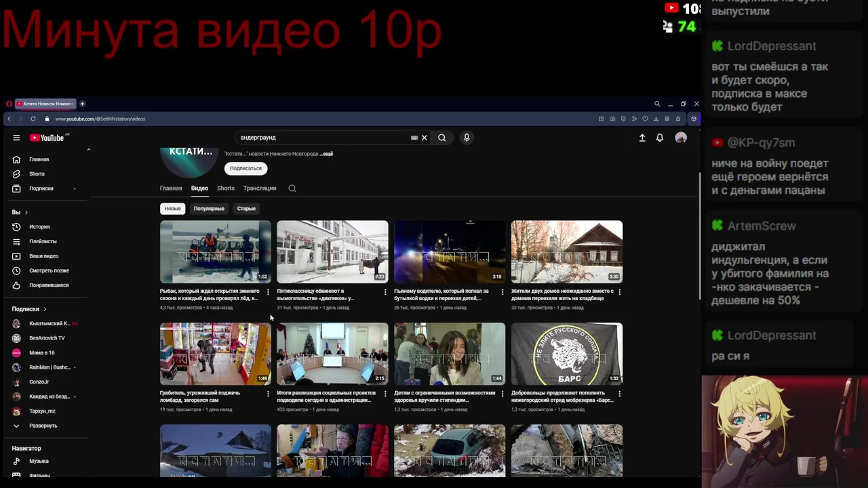This screenshot has width=868, height=488.
Task: Open the on-screen keyboard icon in search
Action: coord(414,138)
